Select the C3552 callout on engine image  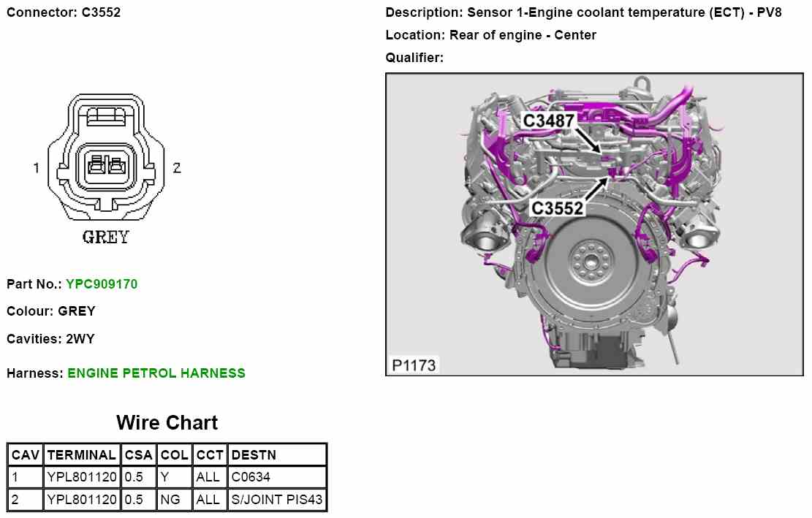coord(557,208)
